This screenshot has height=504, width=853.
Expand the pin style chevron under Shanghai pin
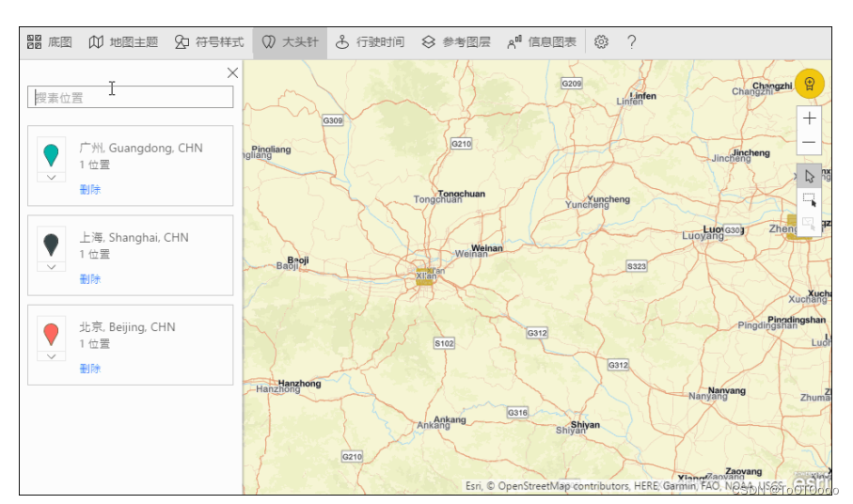coord(51,267)
